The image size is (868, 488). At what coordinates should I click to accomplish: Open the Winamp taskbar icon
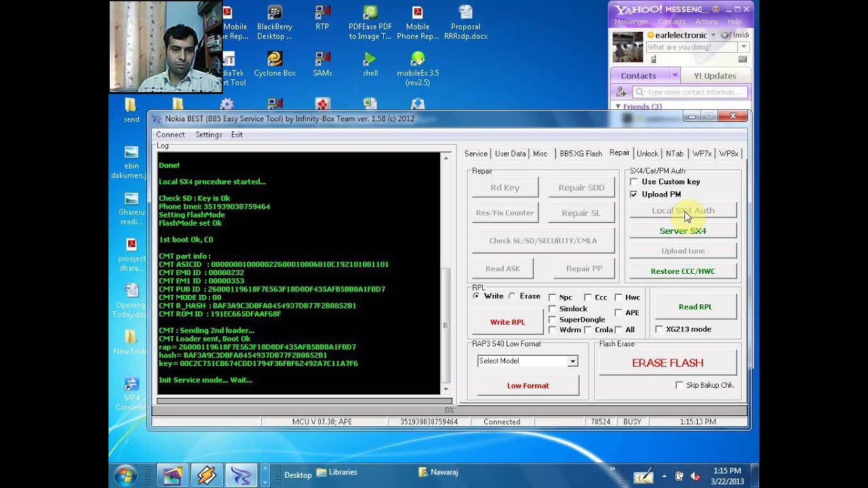(207, 475)
